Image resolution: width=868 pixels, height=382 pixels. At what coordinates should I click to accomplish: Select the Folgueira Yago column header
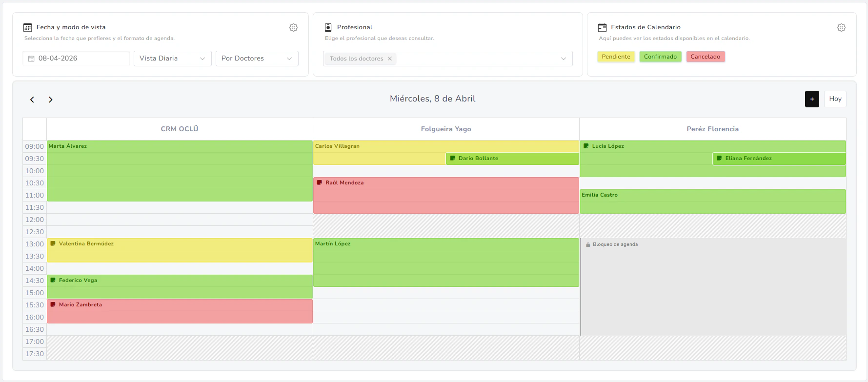coord(446,129)
